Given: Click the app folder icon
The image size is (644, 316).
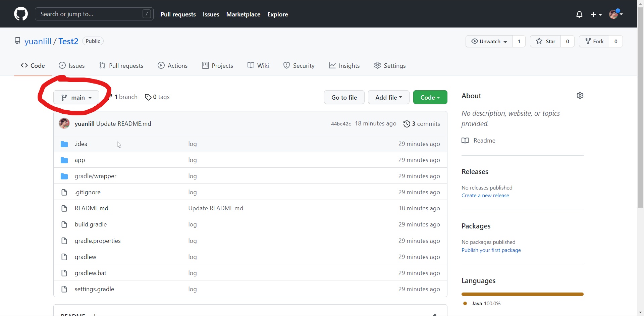Looking at the screenshot, I should [64, 160].
